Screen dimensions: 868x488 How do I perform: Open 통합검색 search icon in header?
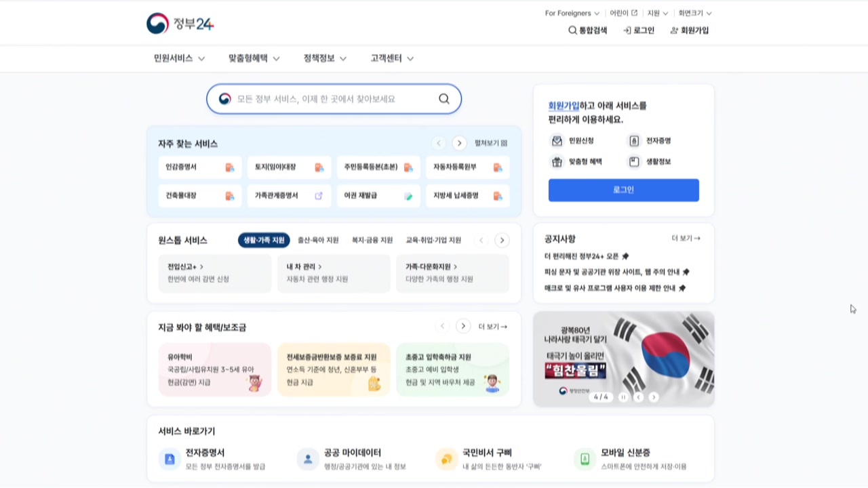(572, 30)
